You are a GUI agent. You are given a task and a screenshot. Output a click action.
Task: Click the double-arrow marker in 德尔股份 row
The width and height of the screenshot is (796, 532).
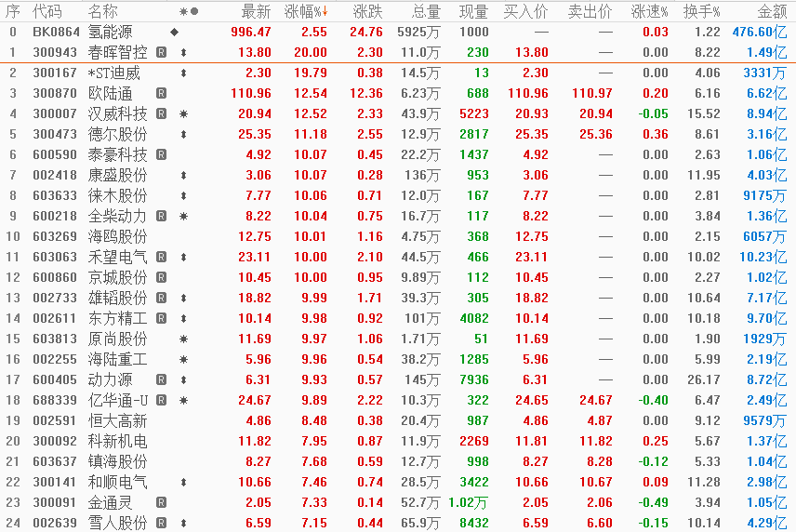point(184,135)
